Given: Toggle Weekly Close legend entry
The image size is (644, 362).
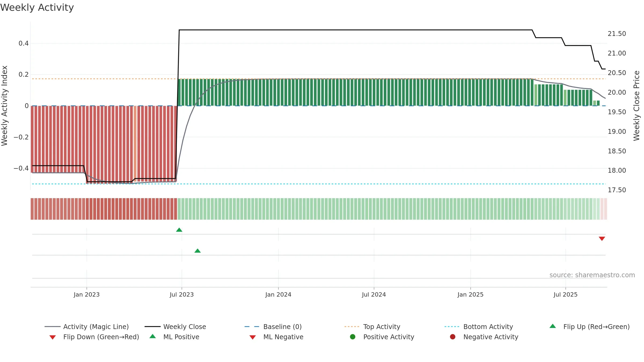Looking at the screenshot, I should pyautogui.click(x=175, y=327).
